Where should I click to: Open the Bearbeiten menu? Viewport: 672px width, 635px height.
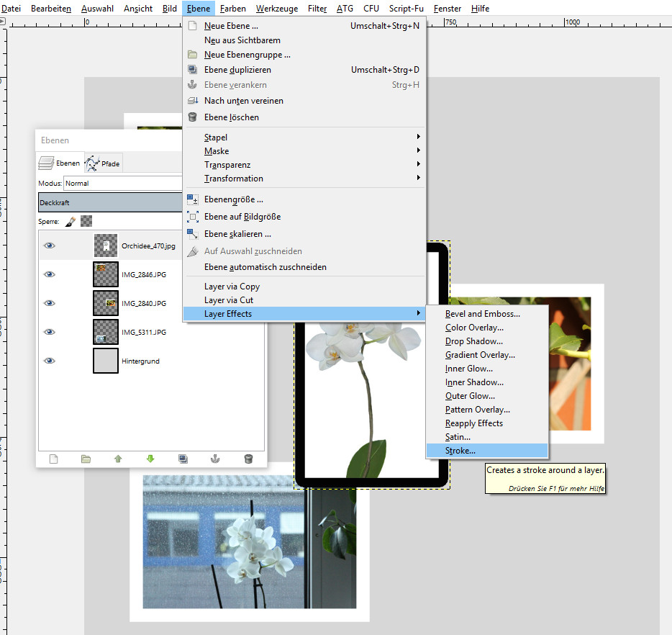(x=51, y=9)
